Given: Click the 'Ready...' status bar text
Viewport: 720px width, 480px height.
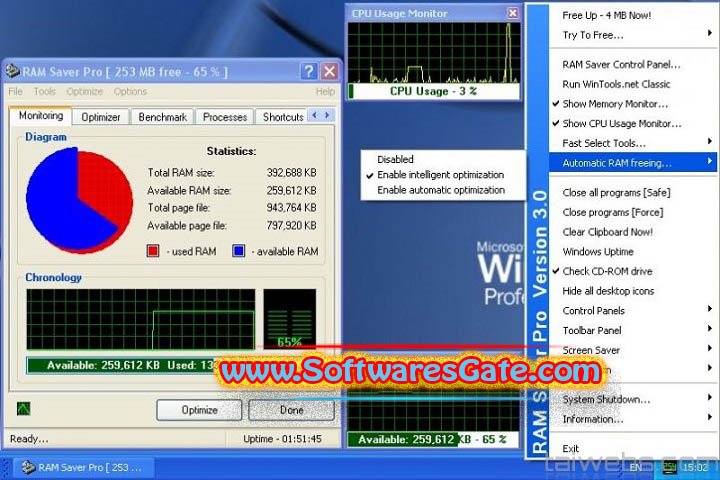Looking at the screenshot, I should (29, 439).
